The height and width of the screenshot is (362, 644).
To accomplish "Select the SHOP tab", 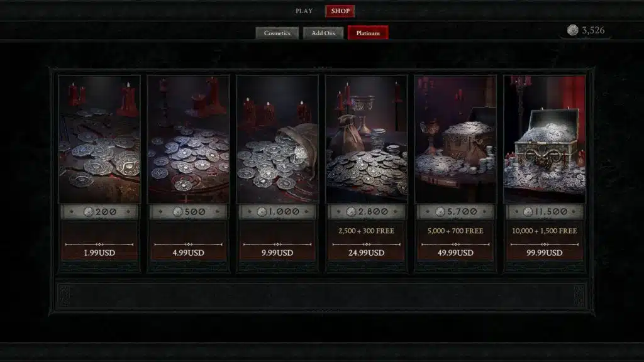I will tap(340, 11).
